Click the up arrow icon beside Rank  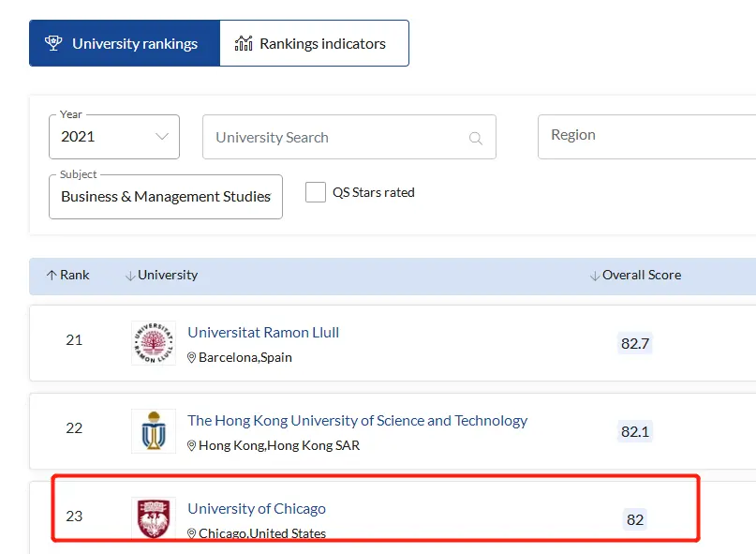point(52,275)
